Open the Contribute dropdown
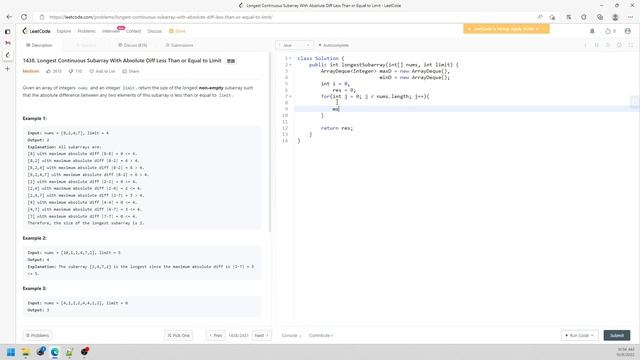This screenshot has height=360, width=640. tap(321, 336)
